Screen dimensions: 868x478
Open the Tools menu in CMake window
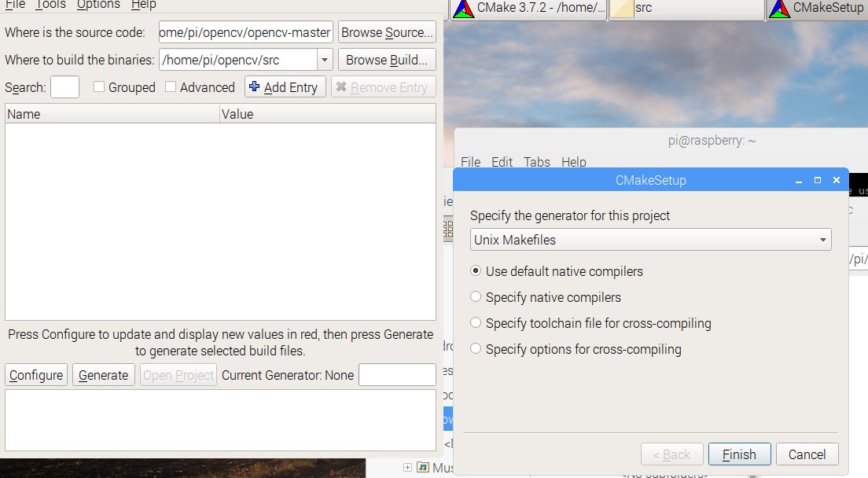point(50,5)
